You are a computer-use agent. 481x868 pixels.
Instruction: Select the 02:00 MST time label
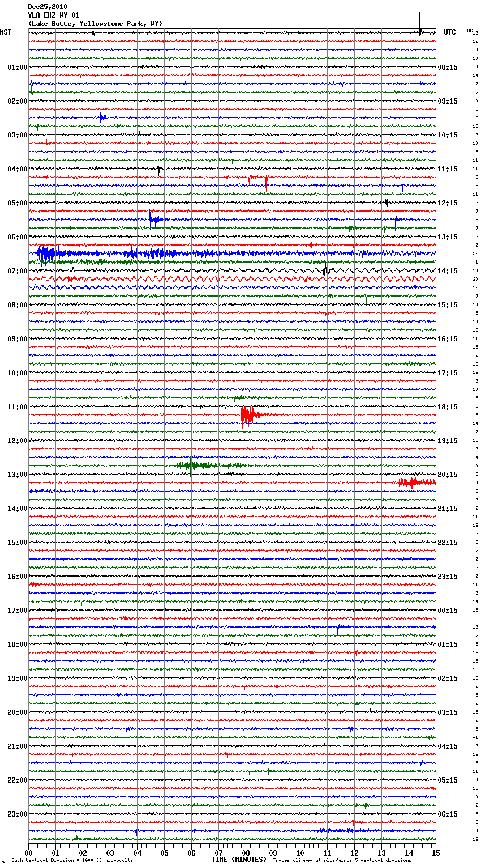pos(18,101)
